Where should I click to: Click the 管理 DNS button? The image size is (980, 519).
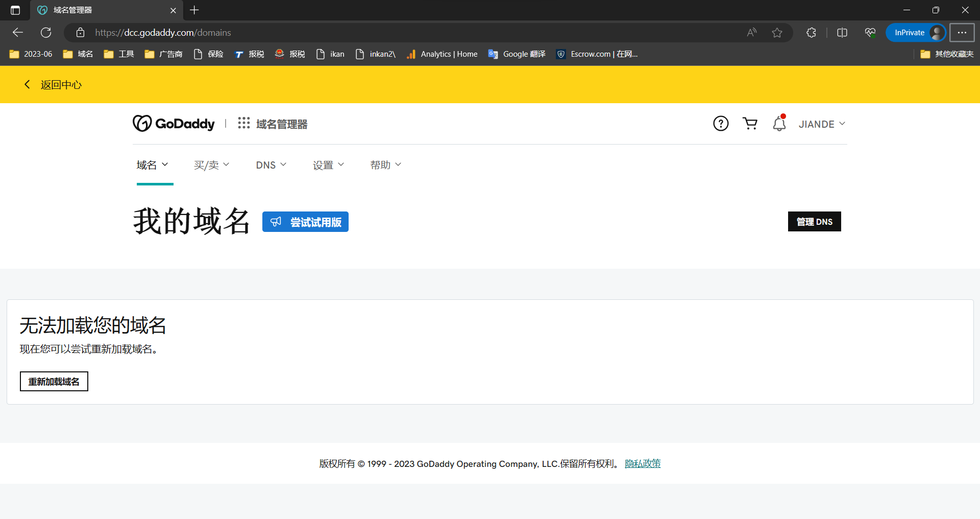click(815, 222)
